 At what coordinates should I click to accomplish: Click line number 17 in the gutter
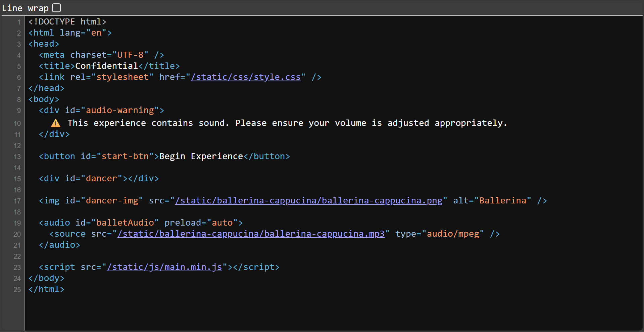[x=17, y=201]
